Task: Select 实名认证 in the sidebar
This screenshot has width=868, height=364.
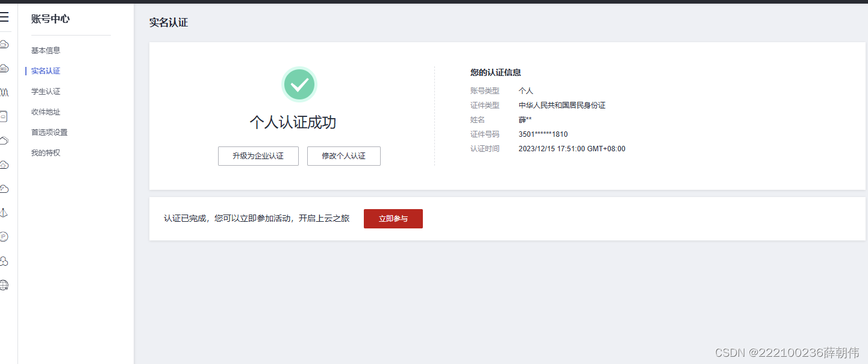Action: (46, 71)
